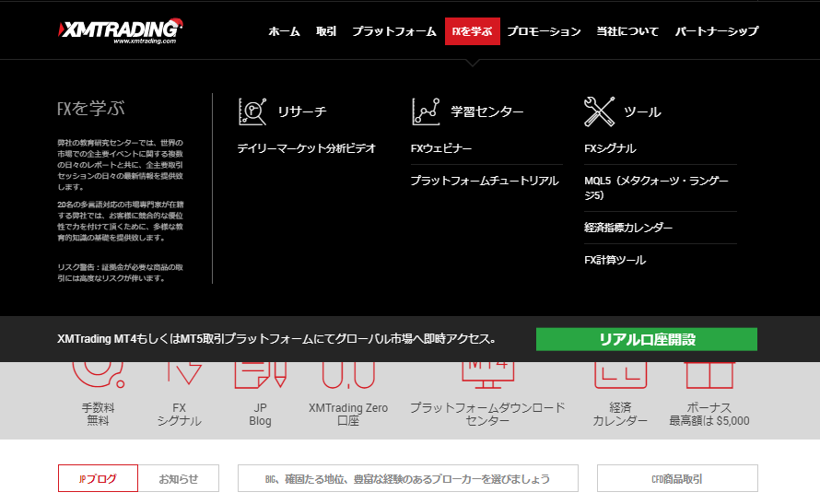Open プラットフォームチュートリアル link

pyautogui.click(x=485, y=181)
